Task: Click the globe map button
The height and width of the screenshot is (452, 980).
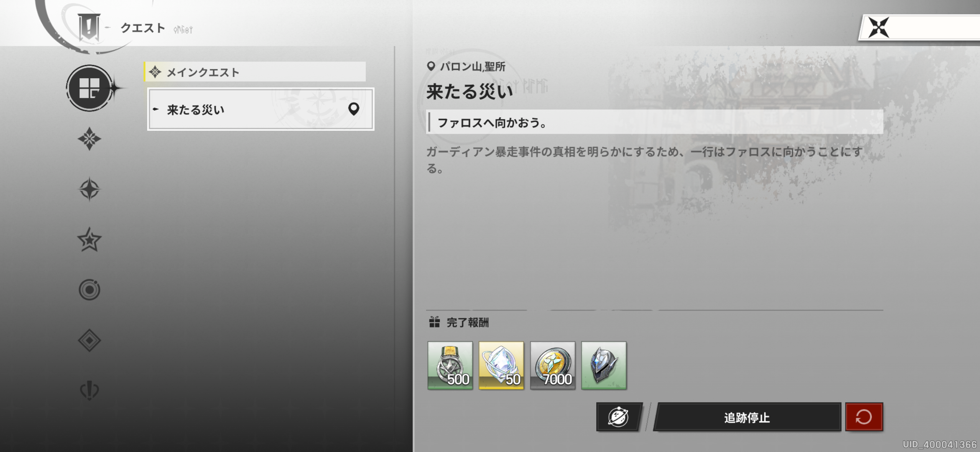Action: click(618, 417)
